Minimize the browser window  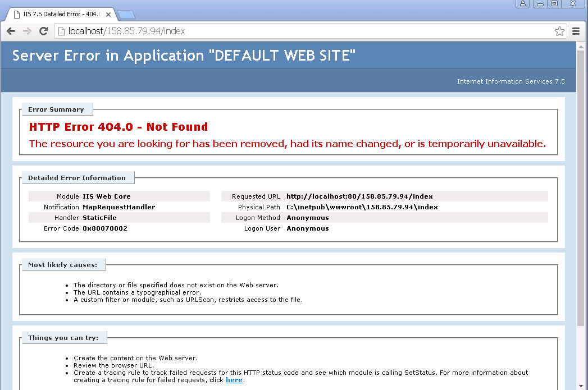coord(540,4)
